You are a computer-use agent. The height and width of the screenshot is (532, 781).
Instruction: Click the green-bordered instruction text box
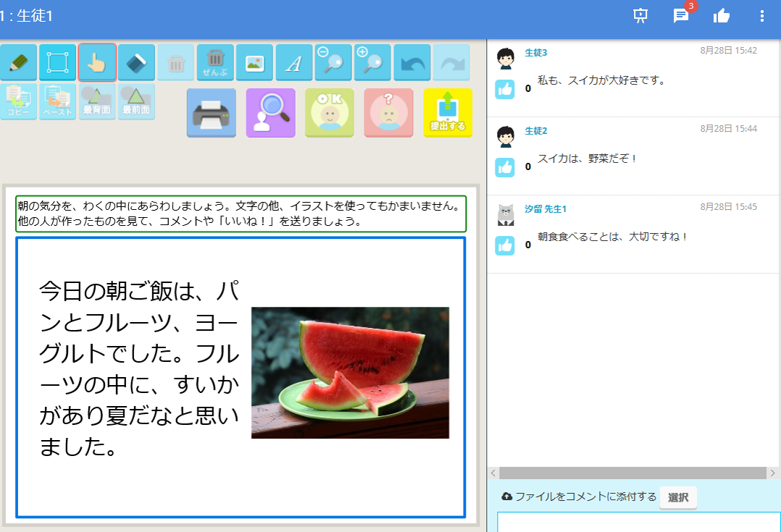tap(241, 214)
